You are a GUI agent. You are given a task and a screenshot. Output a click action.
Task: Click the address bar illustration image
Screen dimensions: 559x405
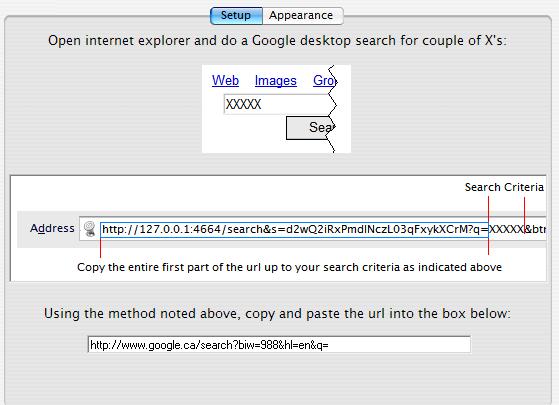click(278, 228)
